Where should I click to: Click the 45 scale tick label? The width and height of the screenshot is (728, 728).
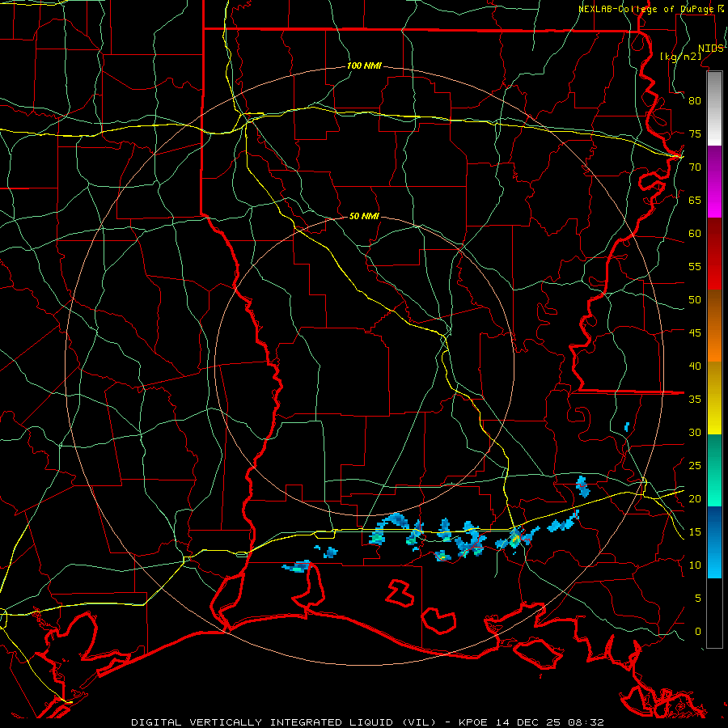click(695, 333)
